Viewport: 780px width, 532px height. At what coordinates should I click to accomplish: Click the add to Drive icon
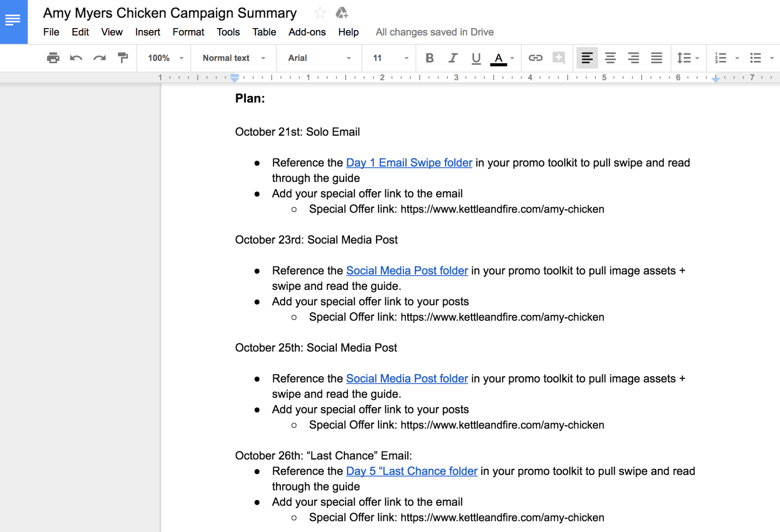coord(341,13)
